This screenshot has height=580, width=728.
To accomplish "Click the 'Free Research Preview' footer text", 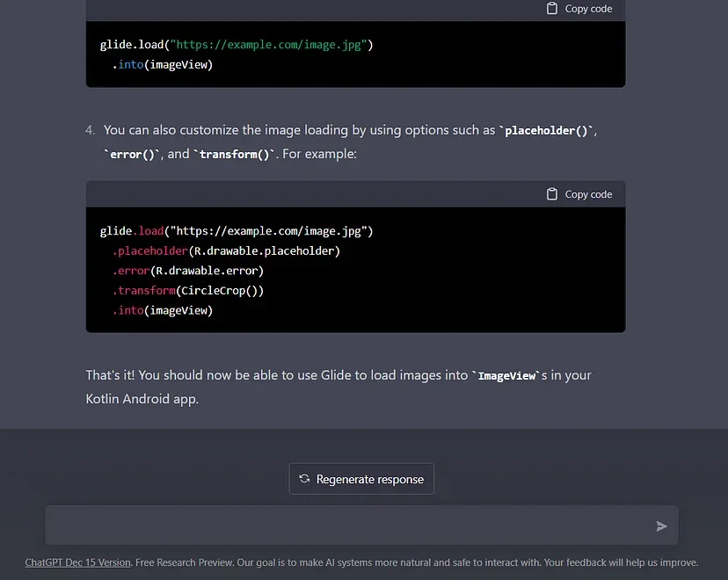I will [x=184, y=562].
